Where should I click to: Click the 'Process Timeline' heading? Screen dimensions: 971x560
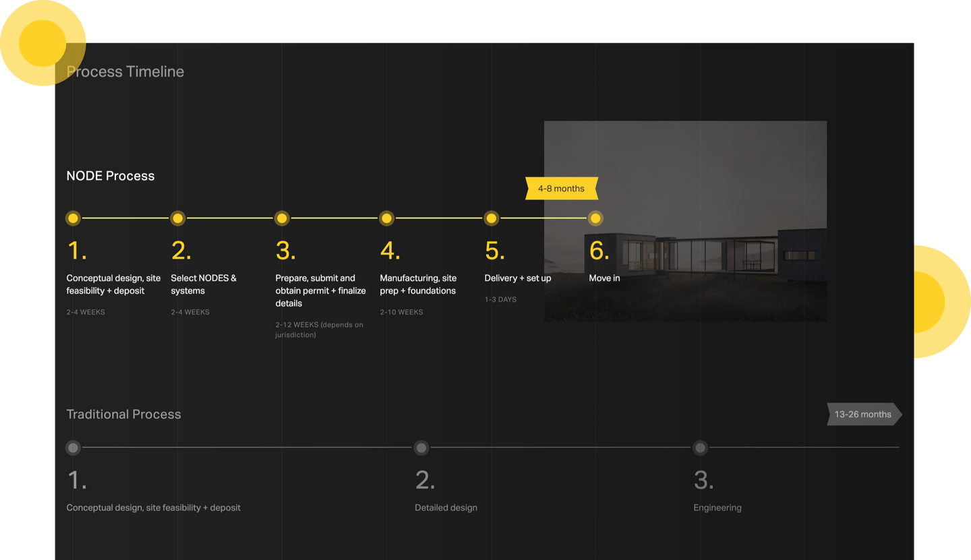125,71
